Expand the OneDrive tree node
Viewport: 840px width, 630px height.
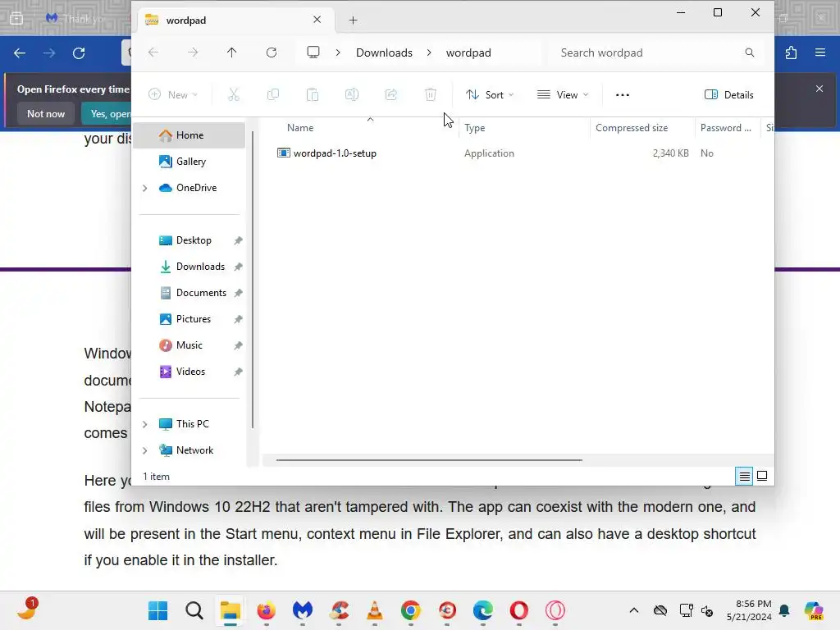pos(144,188)
